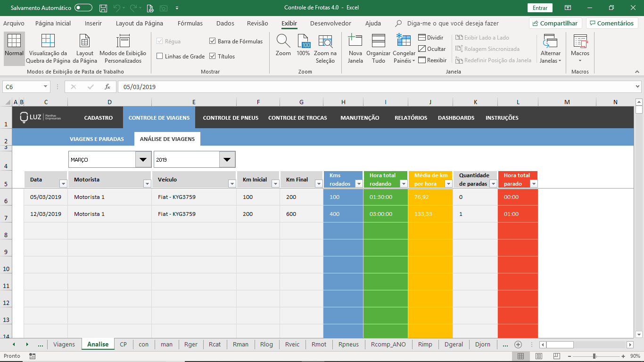Click the new sheet plus icon
This screenshot has width=644, height=362.
click(518, 345)
